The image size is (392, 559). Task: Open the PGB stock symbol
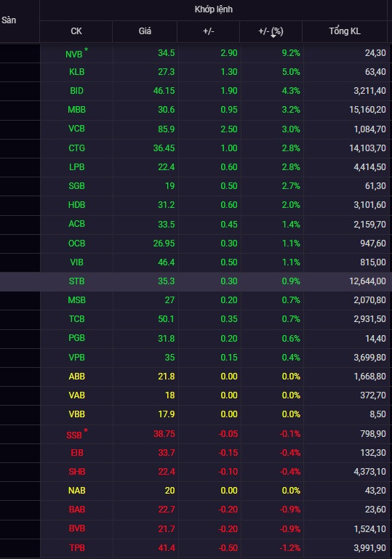pos(76,338)
